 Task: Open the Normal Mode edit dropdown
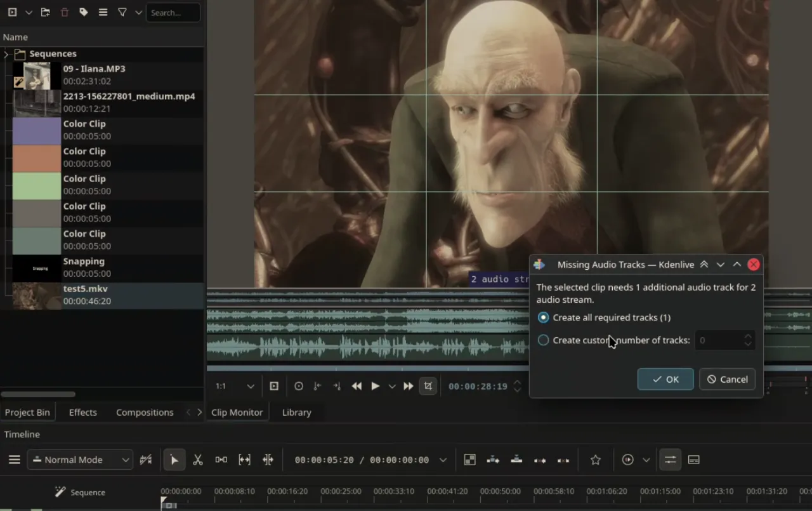tap(80, 460)
